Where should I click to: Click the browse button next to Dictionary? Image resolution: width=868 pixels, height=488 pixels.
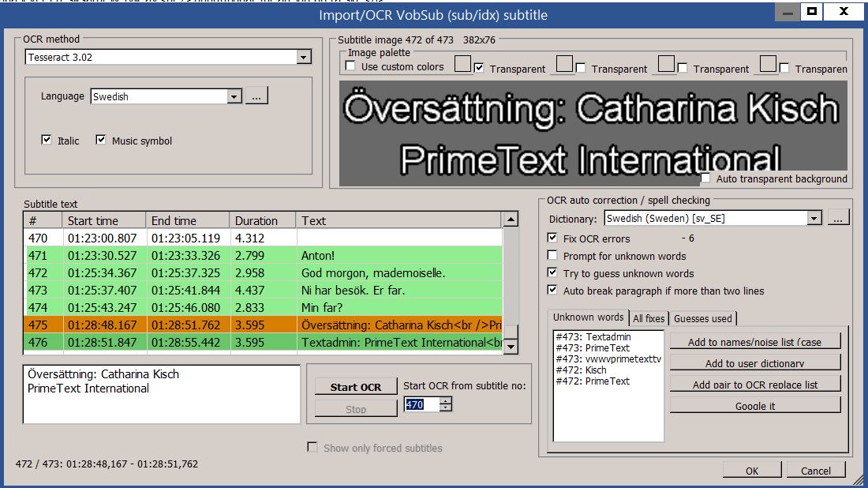point(838,218)
